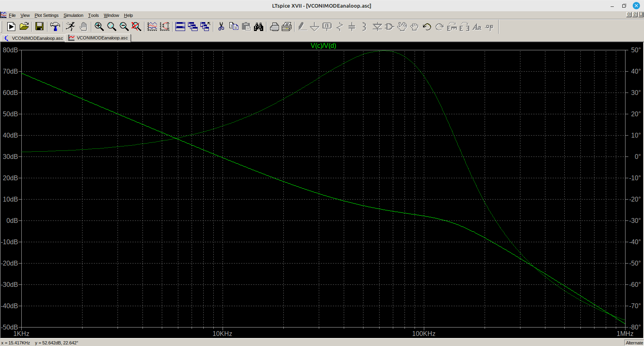Select the Draw Wire pencil tool
The width and height of the screenshot is (644, 346).
302,27
